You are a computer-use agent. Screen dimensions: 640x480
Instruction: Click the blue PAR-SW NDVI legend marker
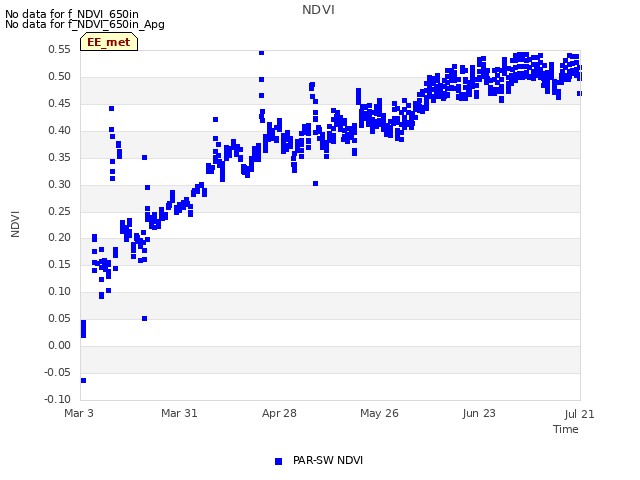[x=278, y=461]
